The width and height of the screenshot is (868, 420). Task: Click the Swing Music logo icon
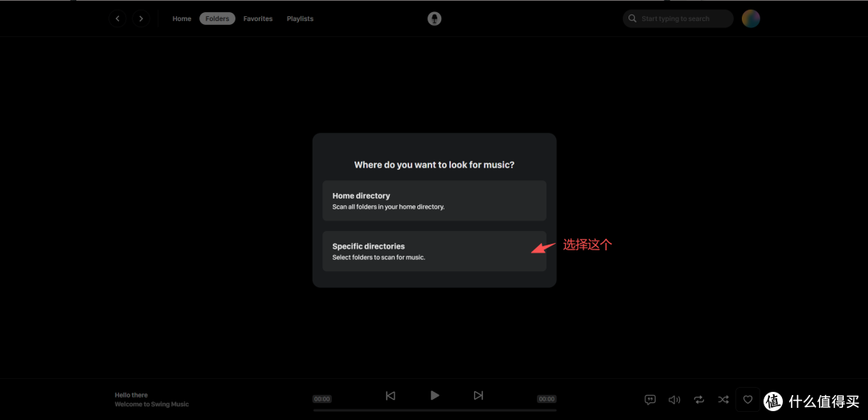[x=435, y=19]
